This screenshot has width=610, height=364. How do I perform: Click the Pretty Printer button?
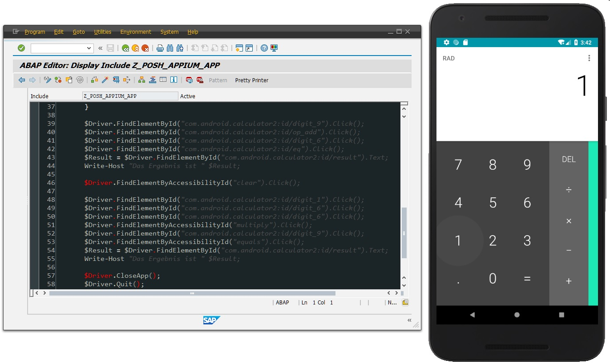click(252, 80)
